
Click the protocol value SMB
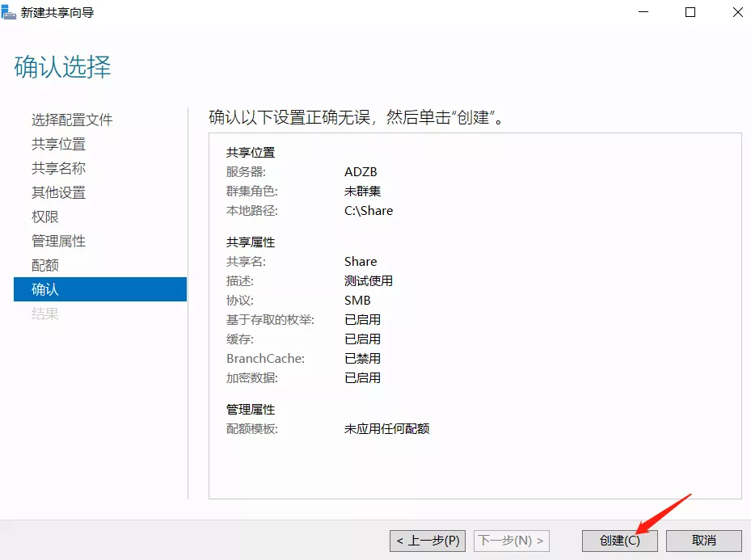[x=357, y=300]
